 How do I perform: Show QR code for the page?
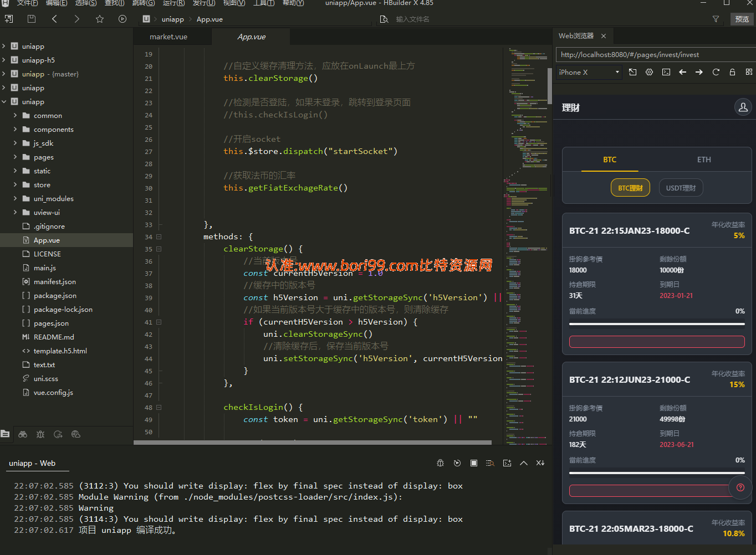(x=749, y=72)
